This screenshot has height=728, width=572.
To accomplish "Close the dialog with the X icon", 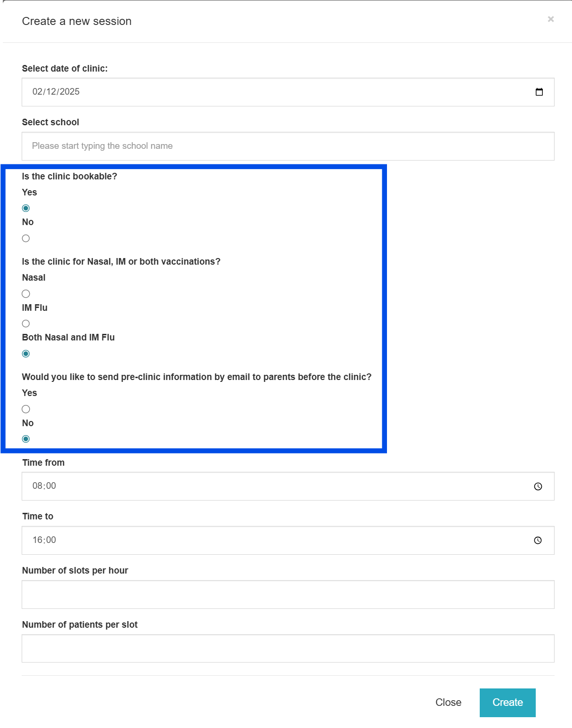I will point(550,19).
